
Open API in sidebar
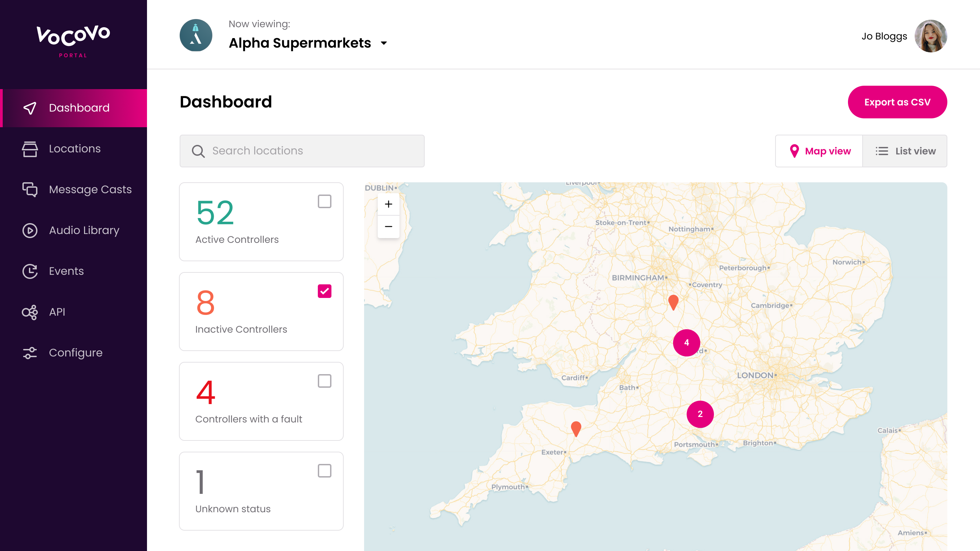73,312
